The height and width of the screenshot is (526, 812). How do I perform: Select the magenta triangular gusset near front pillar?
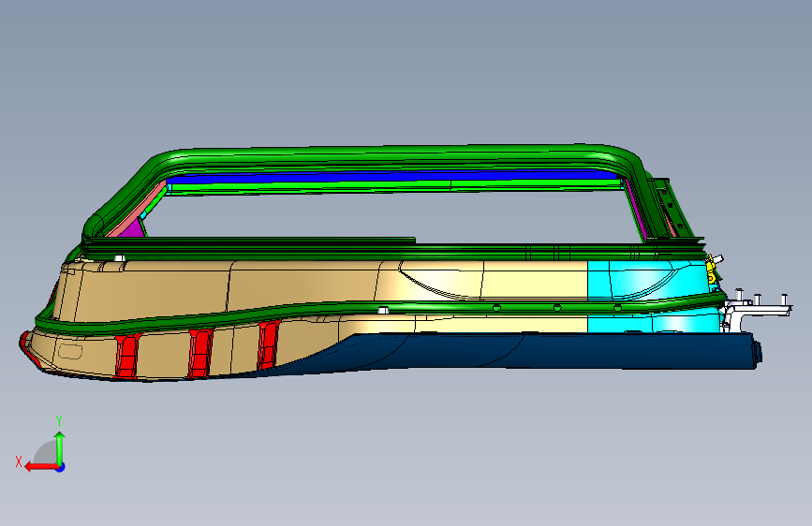(133, 228)
